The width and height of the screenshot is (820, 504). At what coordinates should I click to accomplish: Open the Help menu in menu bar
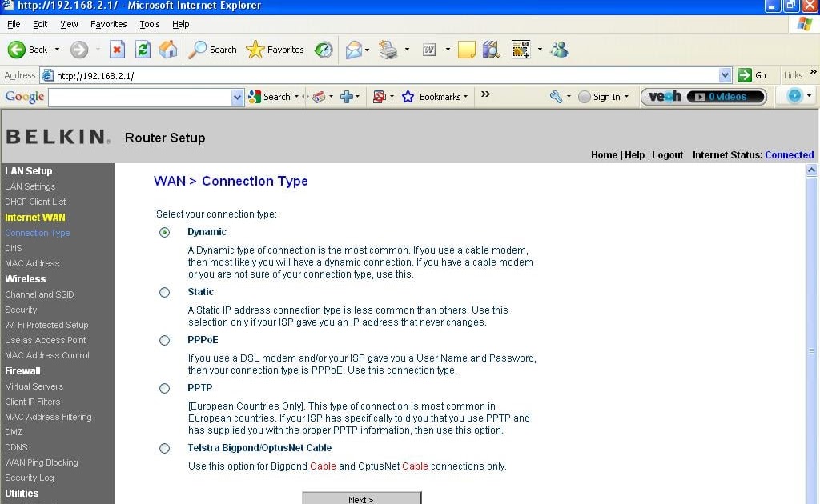point(180,24)
